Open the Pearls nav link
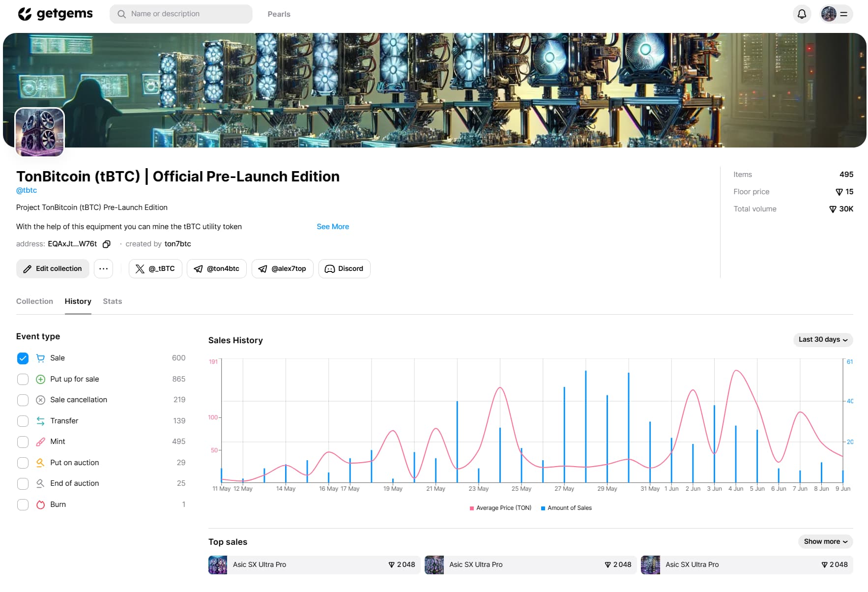Screen dimensions: 868x592 (279, 14)
